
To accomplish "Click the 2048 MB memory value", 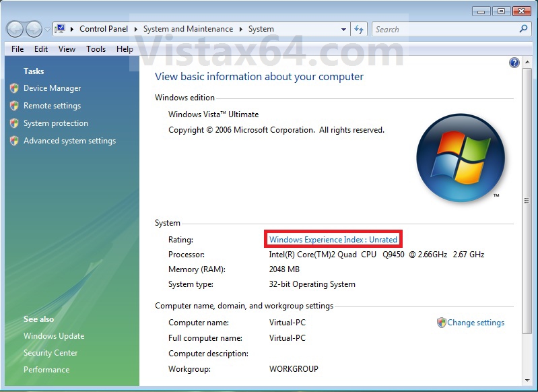I will pyautogui.click(x=284, y=269).
